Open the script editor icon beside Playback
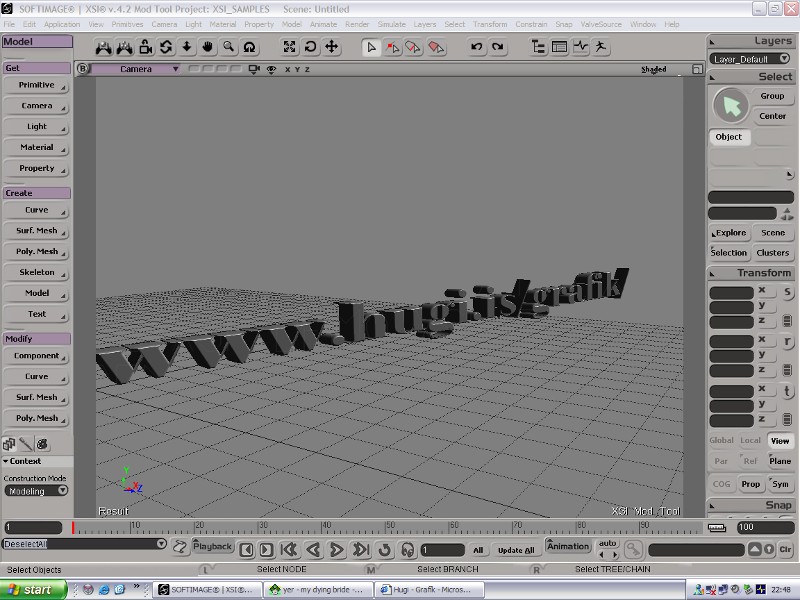This screenshot has height=600, width=800. pos(180,547)
